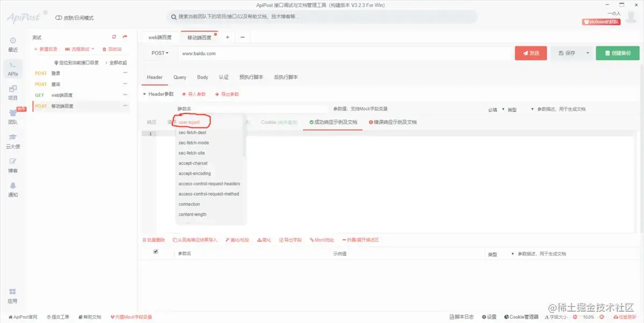Open the 应用 apps grid icon
Screen dimensions: 644x323
pos(13,296)
